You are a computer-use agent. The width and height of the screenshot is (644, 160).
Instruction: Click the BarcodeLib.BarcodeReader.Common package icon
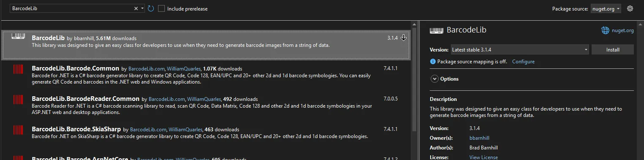click(18, 100)
